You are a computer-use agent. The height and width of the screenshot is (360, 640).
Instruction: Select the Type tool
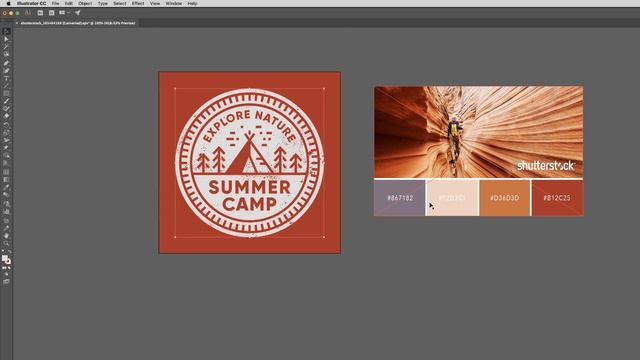(6, 78)
